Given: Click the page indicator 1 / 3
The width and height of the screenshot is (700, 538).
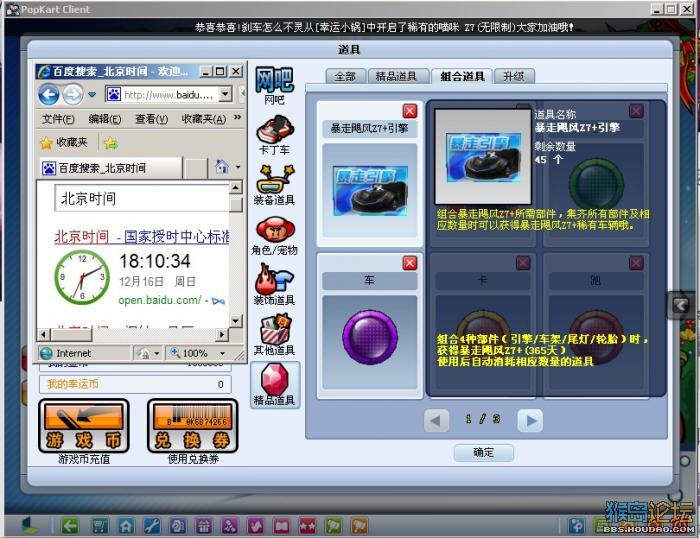Looking at the screenshot, I should tap(483, 419).
